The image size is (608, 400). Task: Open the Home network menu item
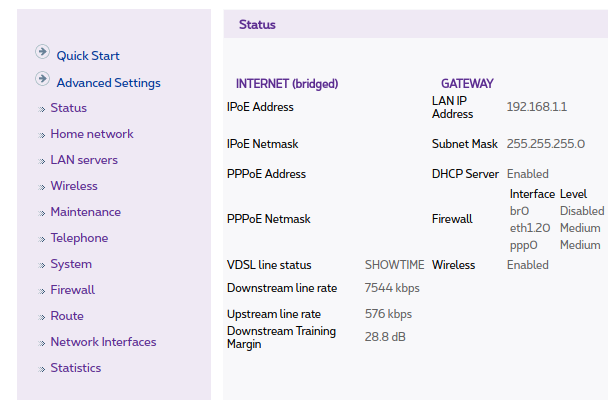(92, 134)
